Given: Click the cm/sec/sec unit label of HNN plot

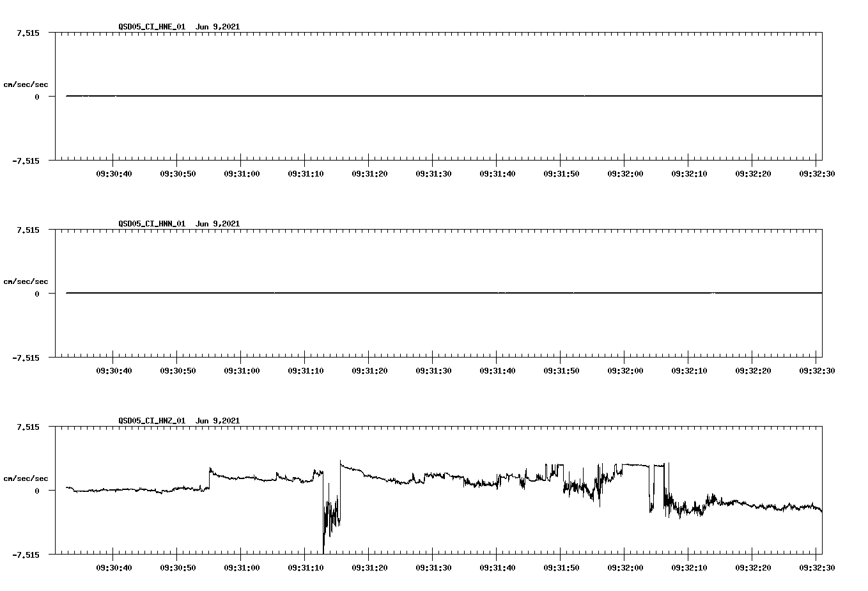Looking at the screenshot, I should click(26, 281).
